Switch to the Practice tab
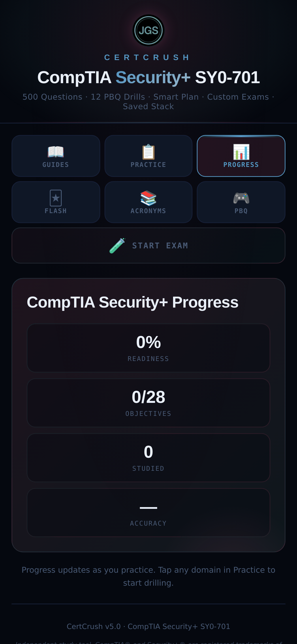The height and width of the screenshot is (644, 297). 148,156
